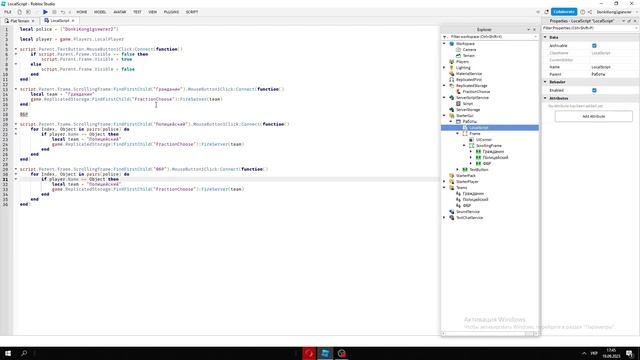Select the StarterPack icon
640x360 pixels.
451,176
